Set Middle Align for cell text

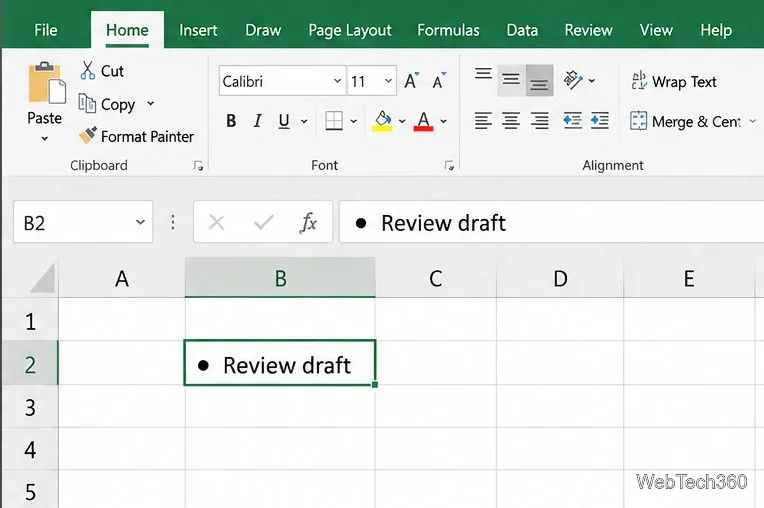click(511, 80)
